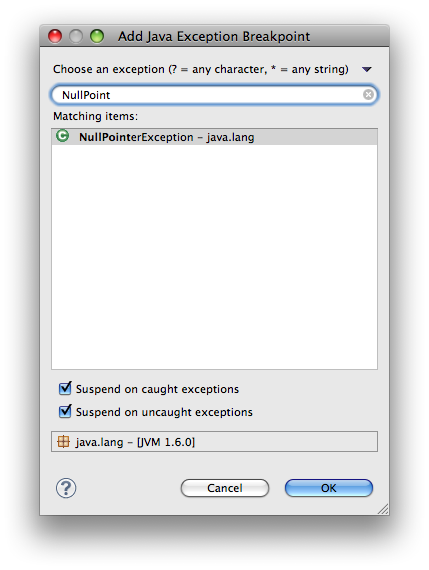Click the red close window button
Image resolution: width=429 pixels, height=570 pixels.
(55, 36)
